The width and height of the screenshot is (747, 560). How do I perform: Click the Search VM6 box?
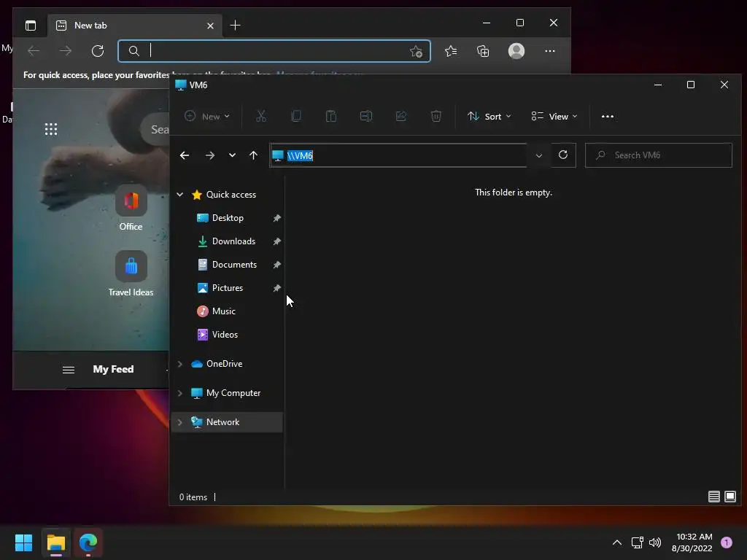coord(659,155)
